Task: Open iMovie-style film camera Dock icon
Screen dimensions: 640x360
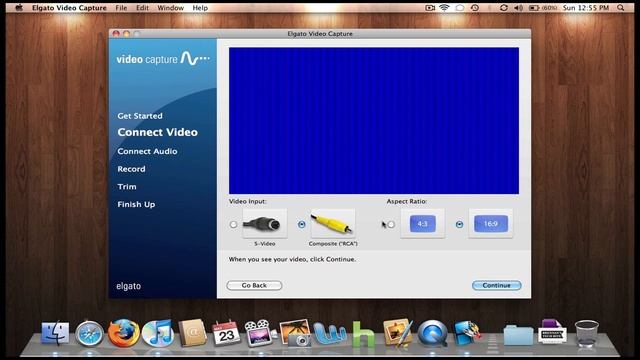Action: pos(260,333)
